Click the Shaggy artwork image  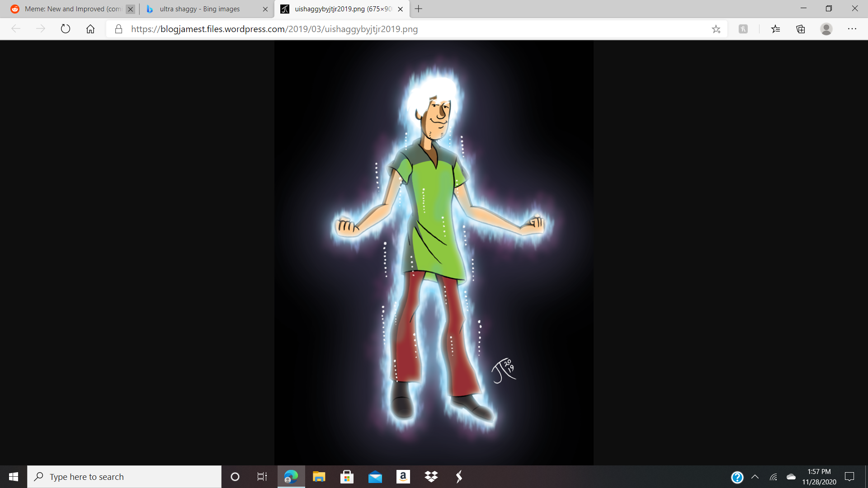(434, 253)
